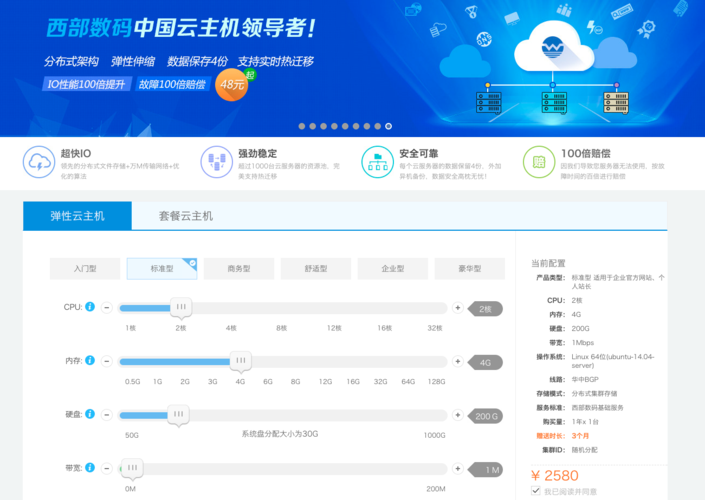Toggle the 我已阅读并同意 checkbox
The width and height of the screenshot is (705, 500).
click(x=535, y=491)
